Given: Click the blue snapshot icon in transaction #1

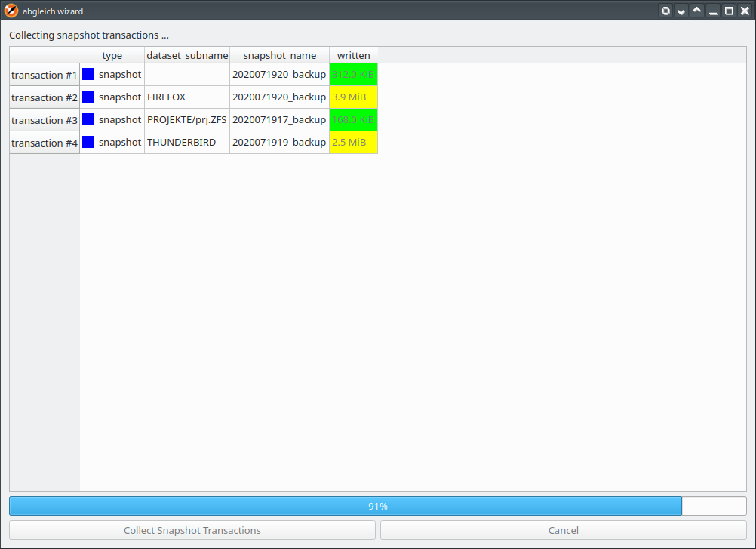Looking at the screenshot, I should coord(88,74).
